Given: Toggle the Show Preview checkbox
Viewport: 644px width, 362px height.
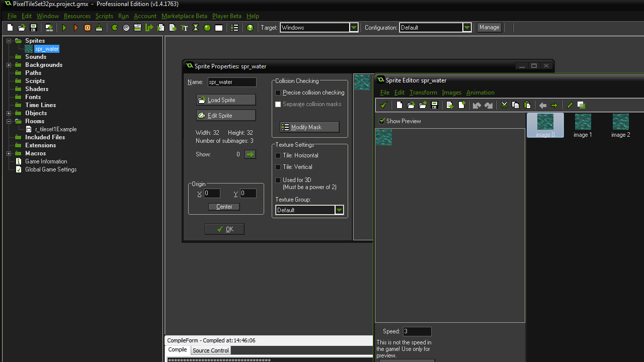Looking at the screenshot, I should [x=381, y=121].
